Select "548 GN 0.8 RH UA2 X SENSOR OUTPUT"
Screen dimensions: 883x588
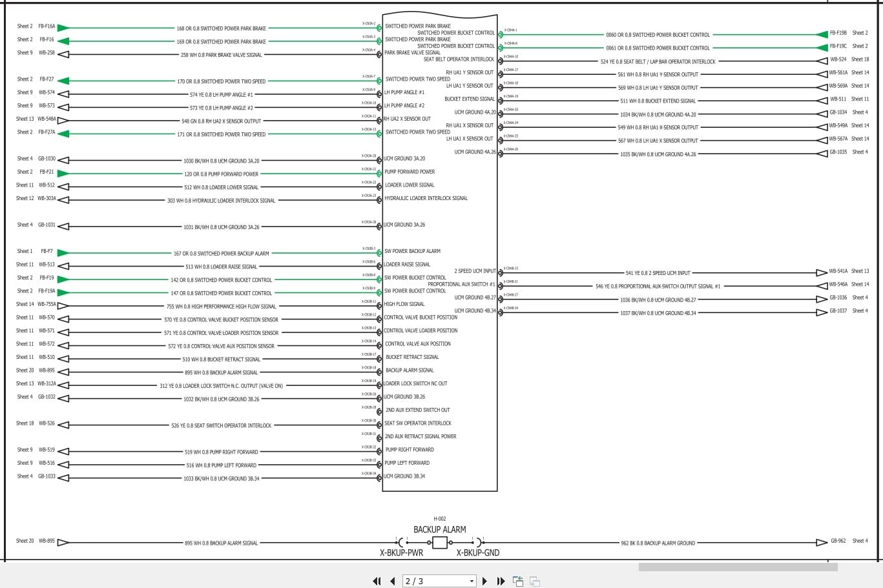(222, 121)
